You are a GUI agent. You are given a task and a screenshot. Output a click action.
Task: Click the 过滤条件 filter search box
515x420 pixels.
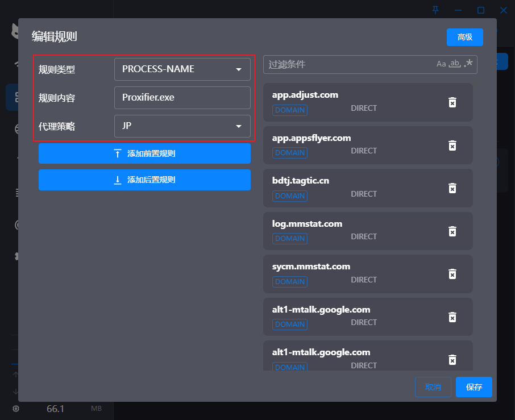coord(347,64)
